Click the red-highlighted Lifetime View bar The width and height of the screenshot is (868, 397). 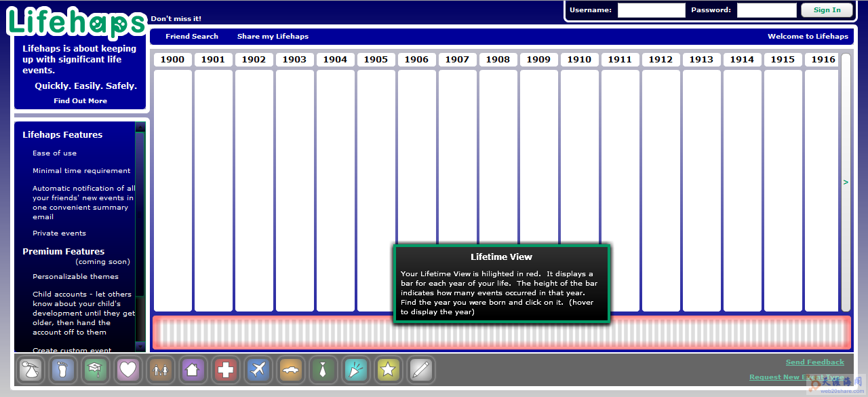[x=502, y=333]
